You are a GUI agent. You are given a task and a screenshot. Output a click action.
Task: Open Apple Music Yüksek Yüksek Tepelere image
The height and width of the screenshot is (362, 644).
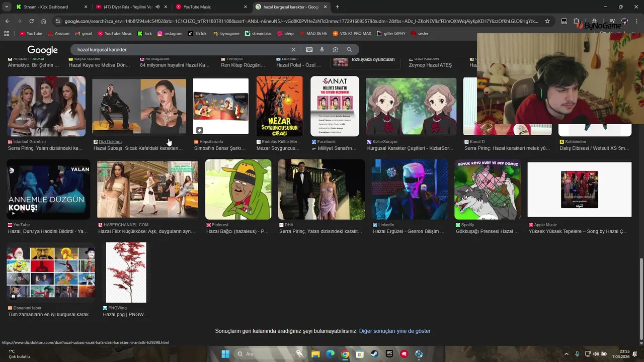(x=580, y=190)
